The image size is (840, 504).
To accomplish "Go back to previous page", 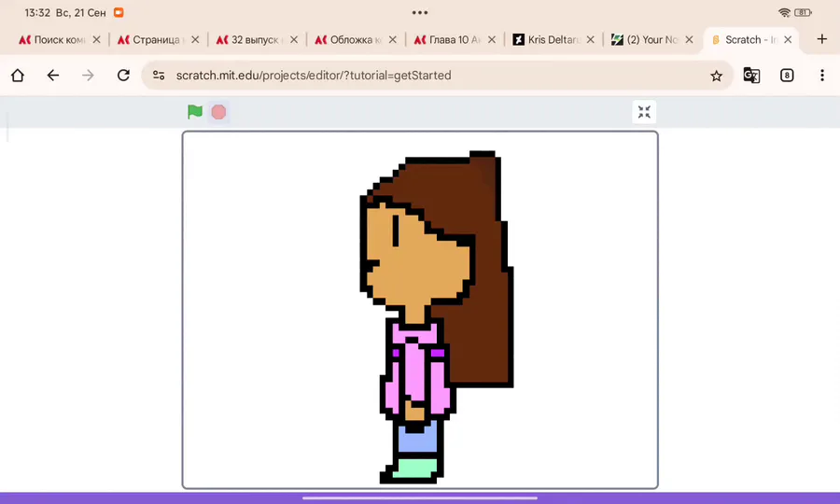I will coord(52,76).
